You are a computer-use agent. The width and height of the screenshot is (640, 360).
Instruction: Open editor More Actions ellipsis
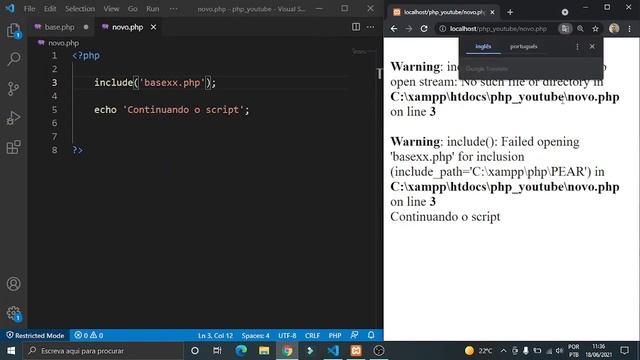point(371,27)
